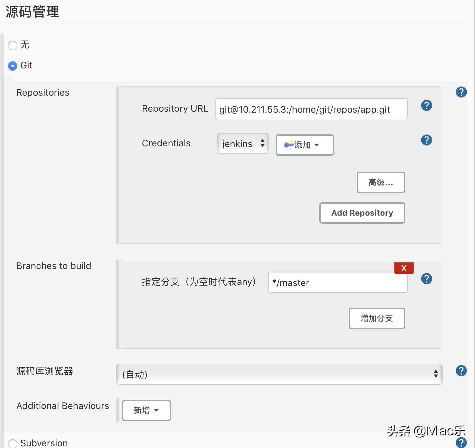Click the Add Repository button
Viewport: 476px width, 448px height.
pos(362,213)
